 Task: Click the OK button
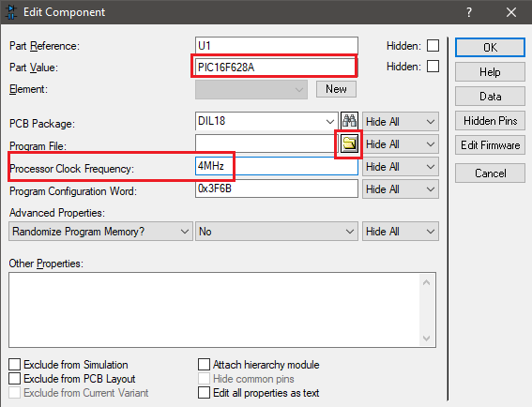pyautogui.click(x=490, y=48)
